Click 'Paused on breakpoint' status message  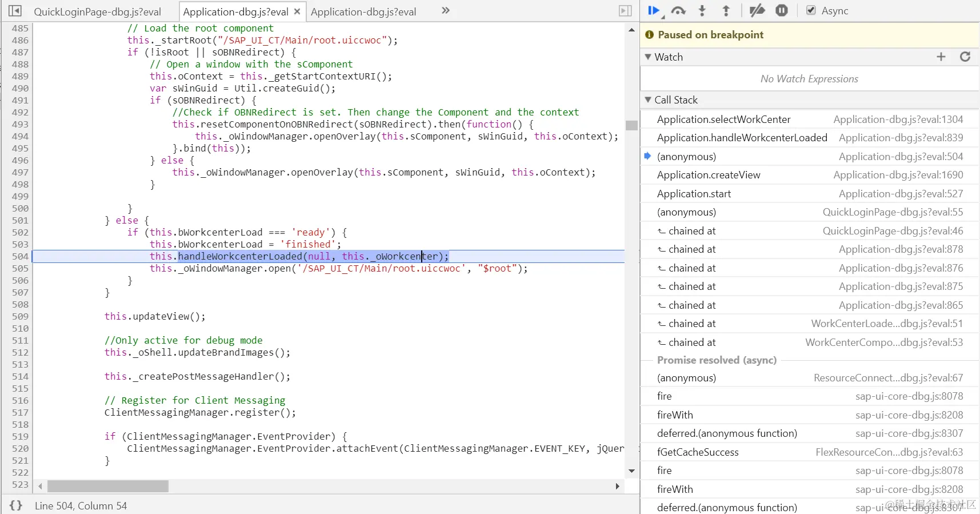pyautogui.click(x=710, y=35)
